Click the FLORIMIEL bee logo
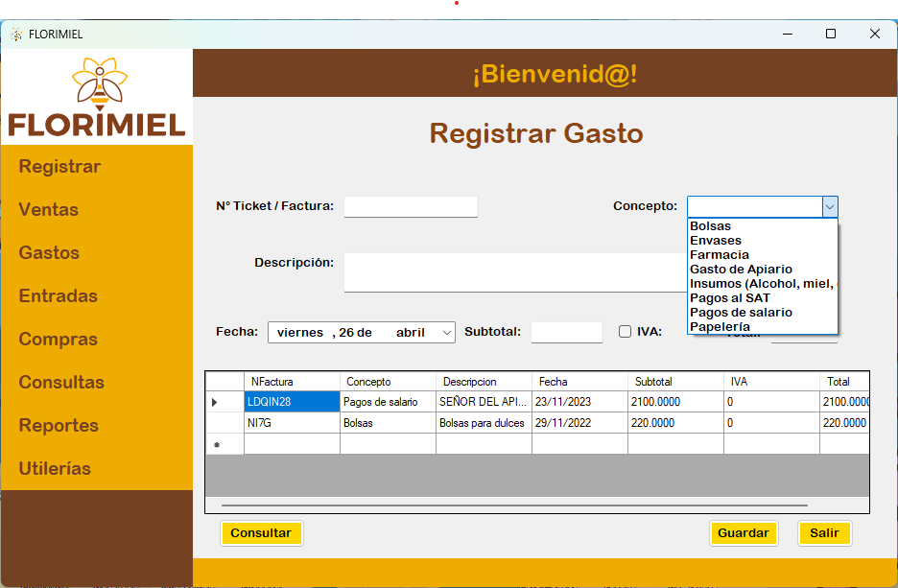Viewport: 898px width, 588px height. 97,96
